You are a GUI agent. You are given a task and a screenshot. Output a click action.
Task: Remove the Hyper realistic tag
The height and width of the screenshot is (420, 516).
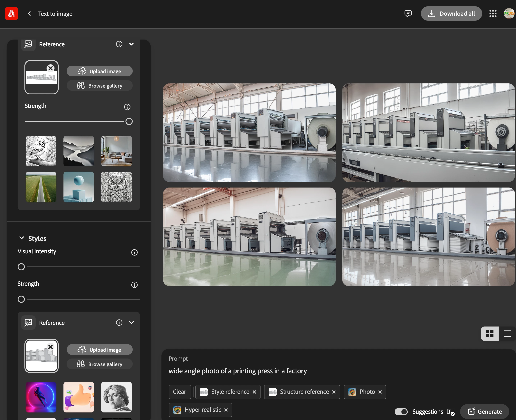pos(226,410)
